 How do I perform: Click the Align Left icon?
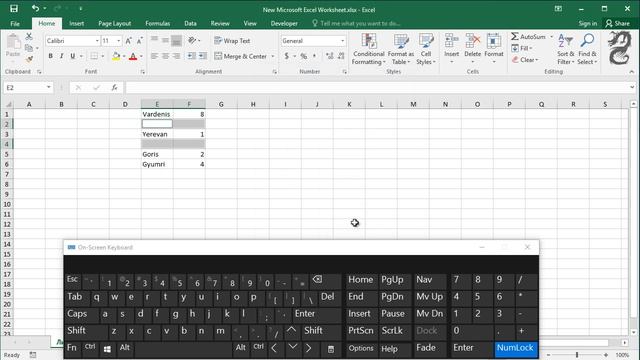pos(154,56)
